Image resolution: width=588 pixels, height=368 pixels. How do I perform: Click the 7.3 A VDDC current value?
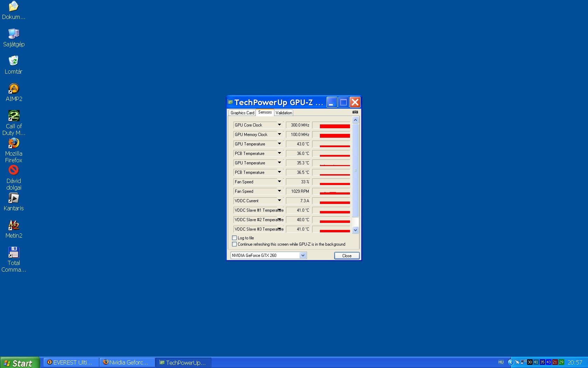pyautogui.click(x=298, y=201)
